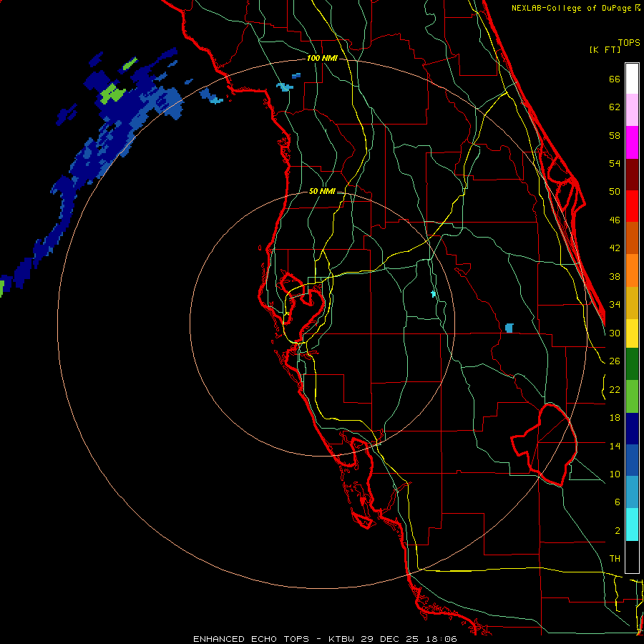Click the legend value '62'
This screenshot has width=644, height=644.
pos(615,107)
